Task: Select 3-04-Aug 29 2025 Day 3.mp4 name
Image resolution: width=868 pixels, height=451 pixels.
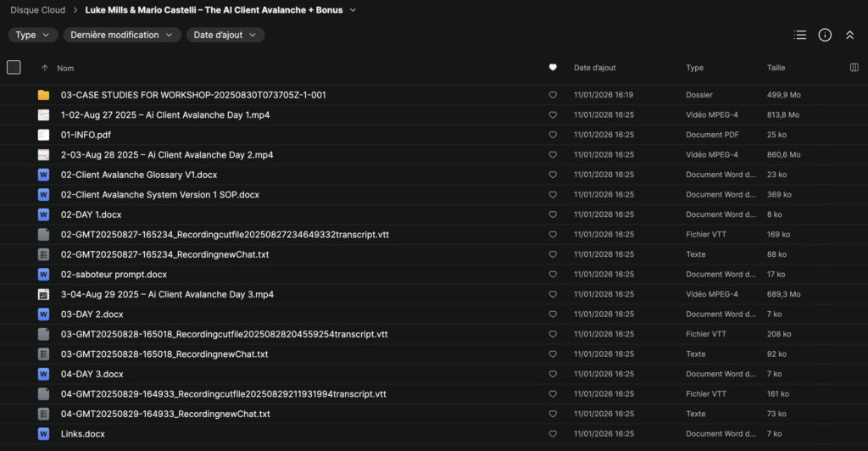Action: pyautogui.click(x=167, y=294)
